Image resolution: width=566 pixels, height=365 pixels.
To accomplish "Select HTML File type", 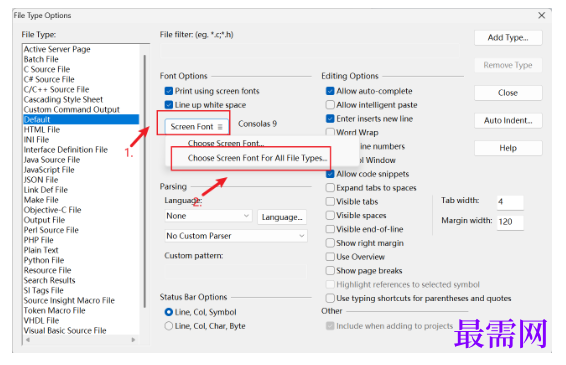I will tap(81, 130).
